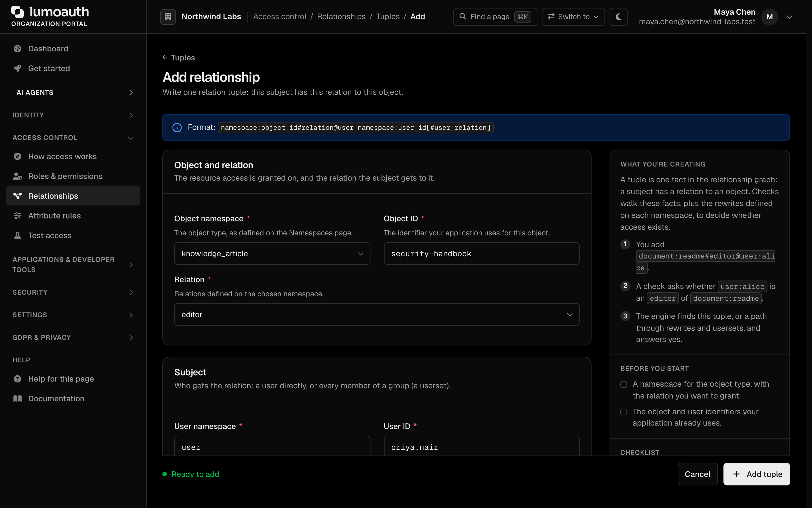
Task: Open the Object namespace dropdown
Action: (272, 253)
